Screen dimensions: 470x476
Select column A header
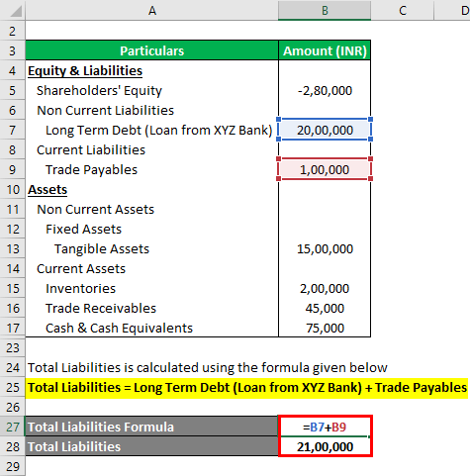[x=151, y=10]
